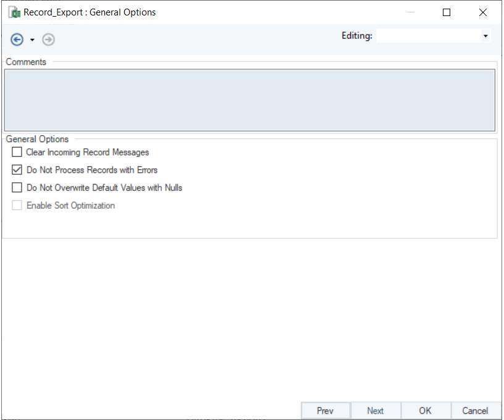Open the back arrow history dropdown
Image resolution: width=504 pixels, height=420 pixels.
[32, 40]
